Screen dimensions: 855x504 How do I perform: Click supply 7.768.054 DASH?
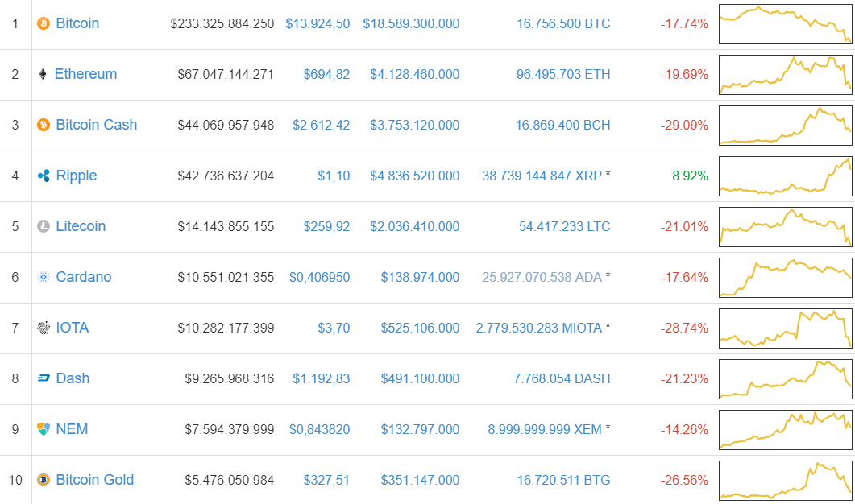point(562,378)
